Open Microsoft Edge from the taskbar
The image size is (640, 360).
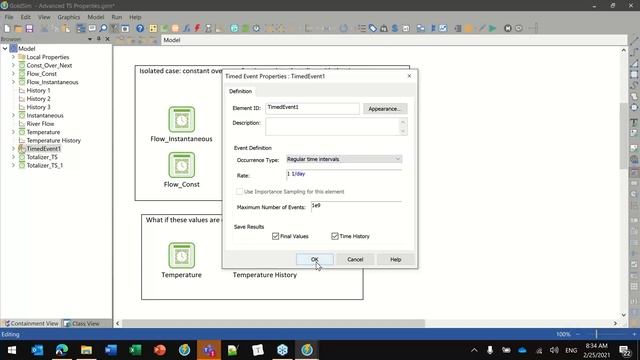pos(62,350)
